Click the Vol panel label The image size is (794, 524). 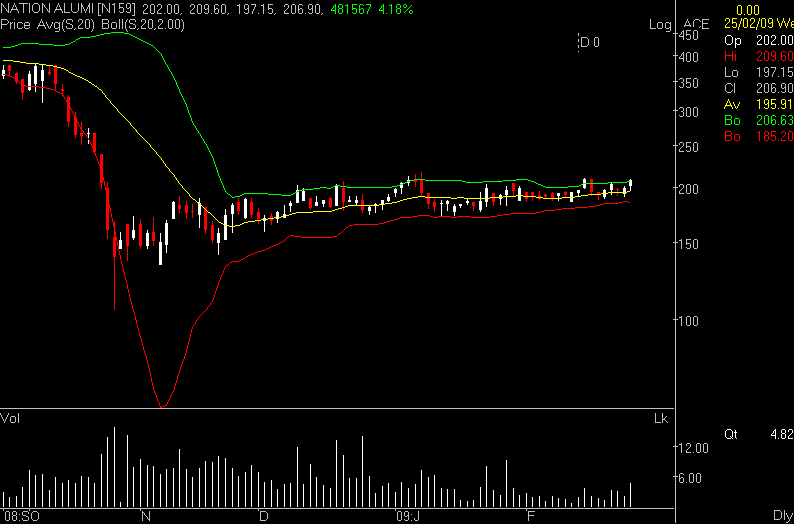[x=8, y=419]
